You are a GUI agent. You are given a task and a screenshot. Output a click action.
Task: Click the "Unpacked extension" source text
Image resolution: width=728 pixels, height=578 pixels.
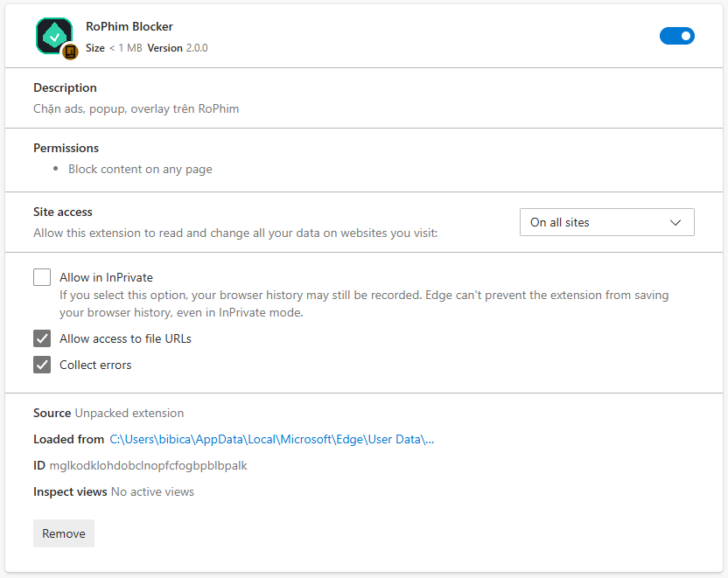129,413
